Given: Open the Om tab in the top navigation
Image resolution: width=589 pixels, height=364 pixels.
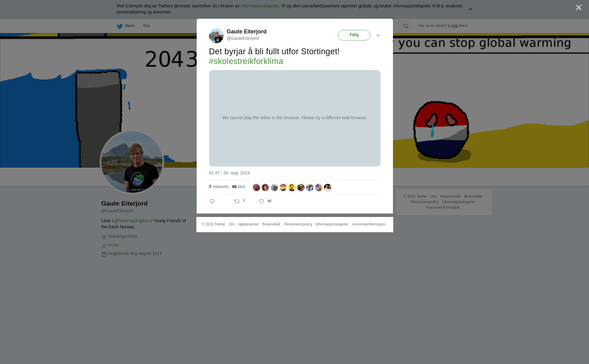Looking at the screenshot, I should 146,26.
